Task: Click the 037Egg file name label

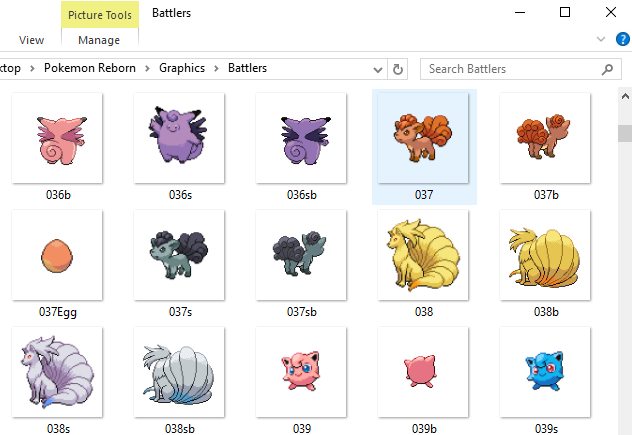Action: pos(58,312)
